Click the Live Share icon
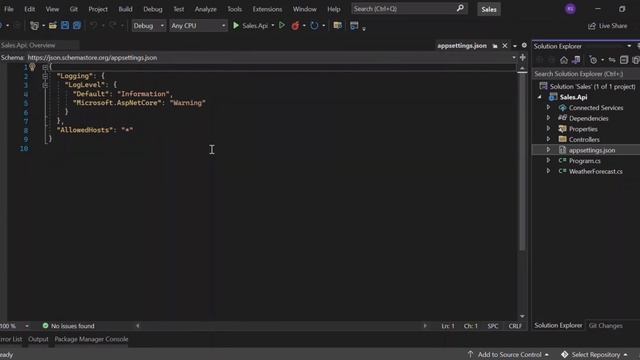Screen dimensions: 640x360 [x=592, y=26]
